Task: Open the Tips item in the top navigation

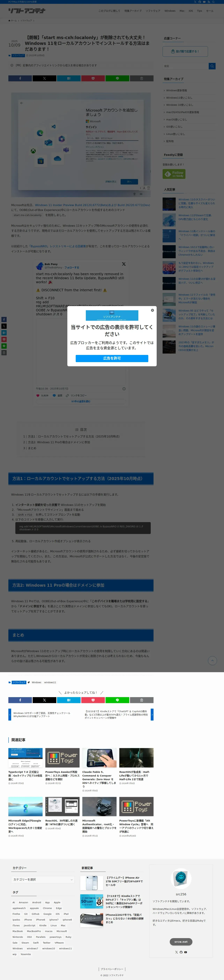Action: (199, 11)
